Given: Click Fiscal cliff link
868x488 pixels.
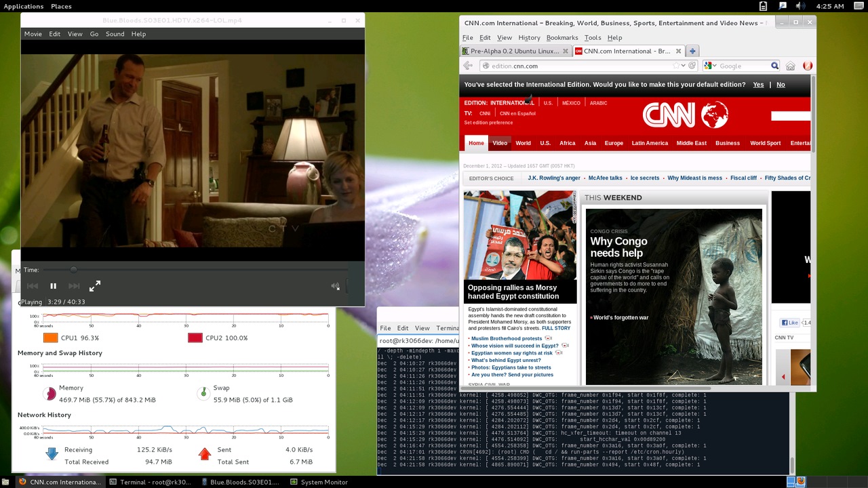Looking at the screenshot, I should click(743, 178).
